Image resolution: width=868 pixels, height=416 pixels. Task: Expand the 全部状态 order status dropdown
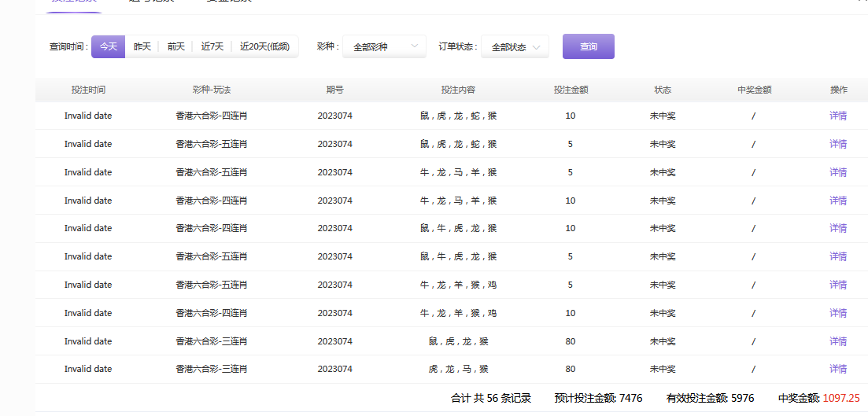pyautogui.click(x=515, y=47)
